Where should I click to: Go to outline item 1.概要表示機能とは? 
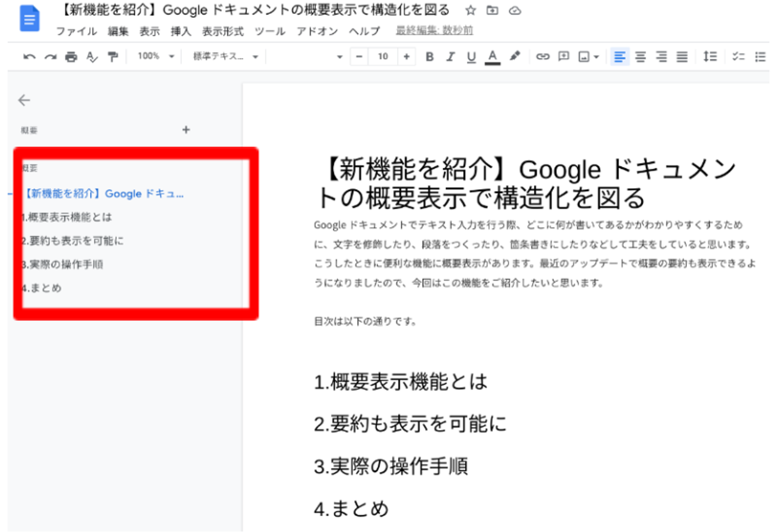[67, 217]
